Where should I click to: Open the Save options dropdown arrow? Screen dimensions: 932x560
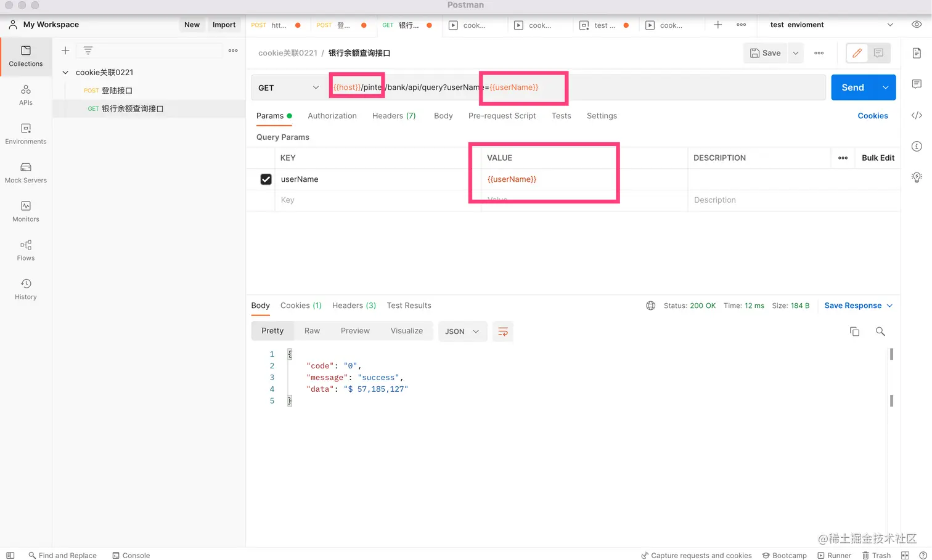(796, 53)
